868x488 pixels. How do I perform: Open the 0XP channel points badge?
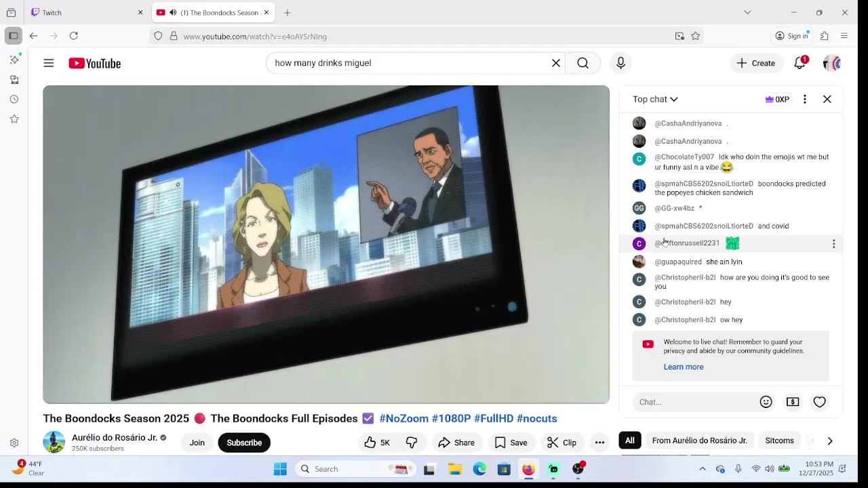tap(777, 99)
